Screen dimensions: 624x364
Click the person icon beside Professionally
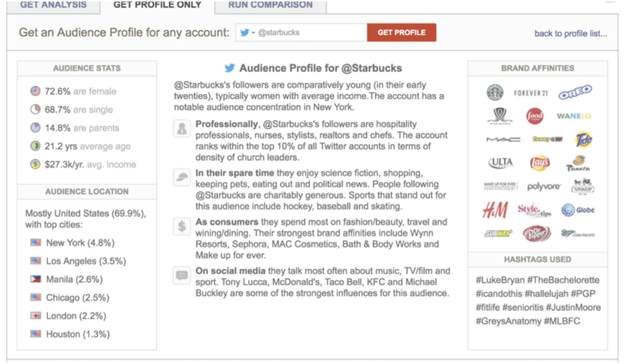182,128
